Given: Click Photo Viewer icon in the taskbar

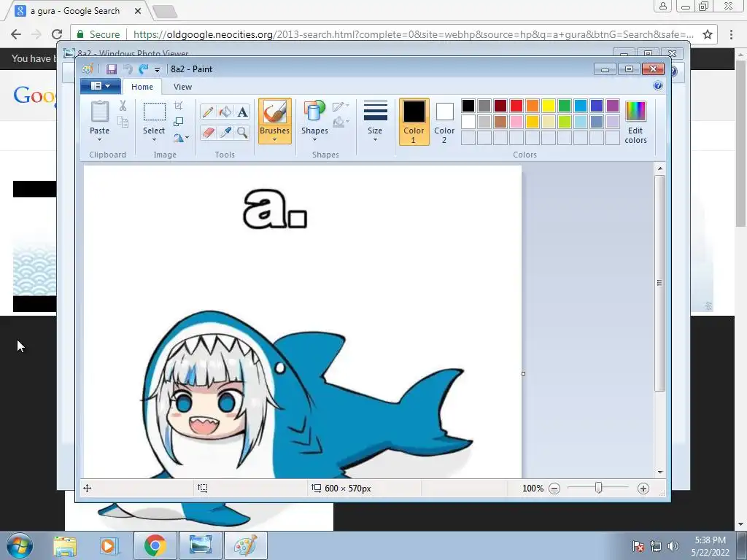Looking at the screenshot, I should 200,545.
